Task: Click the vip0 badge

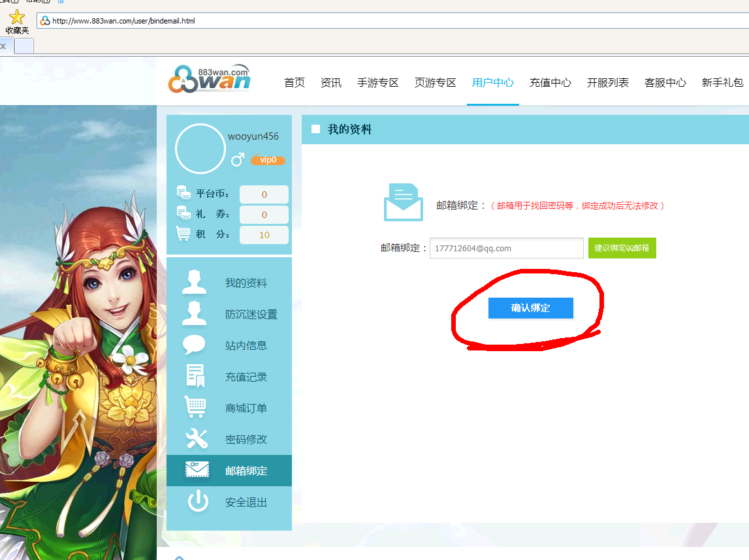Action: click(268, 160)
